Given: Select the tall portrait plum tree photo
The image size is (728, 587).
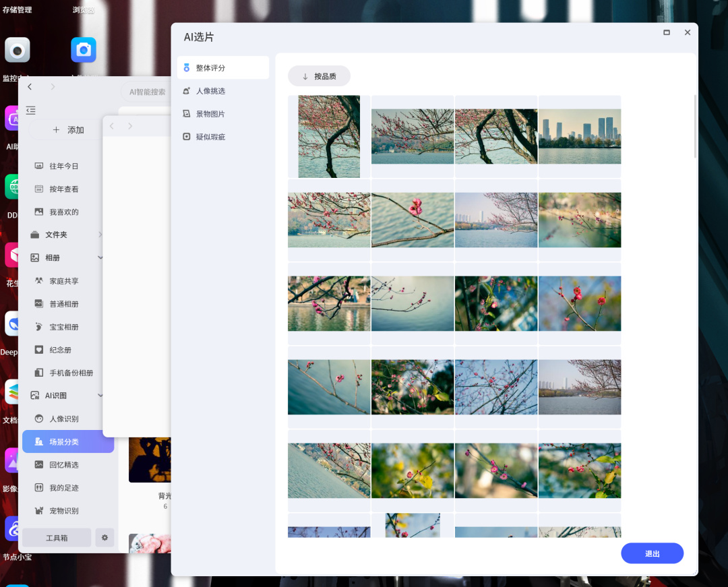Looking at the screenshot, I should [x=329, y=136].
